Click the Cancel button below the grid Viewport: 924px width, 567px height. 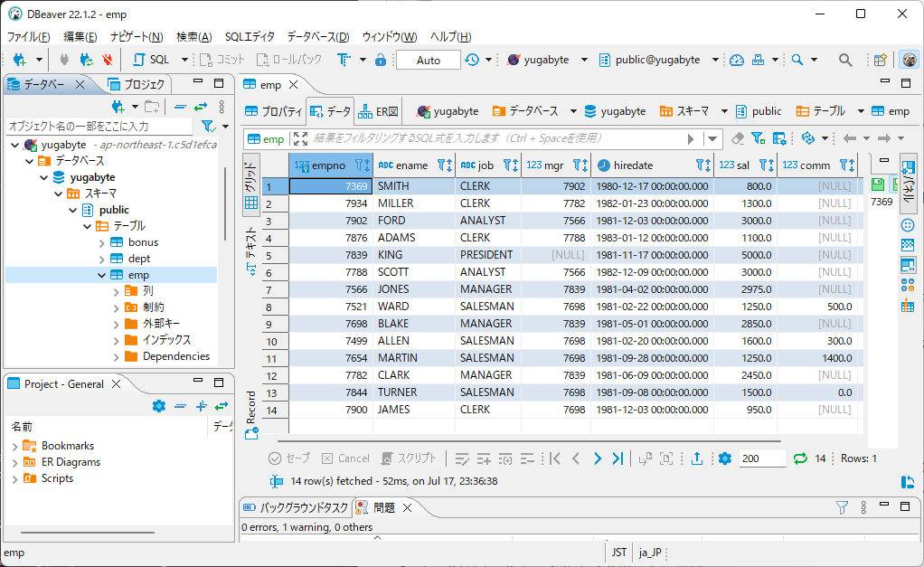pyautogui.click(x=346, y=458)
